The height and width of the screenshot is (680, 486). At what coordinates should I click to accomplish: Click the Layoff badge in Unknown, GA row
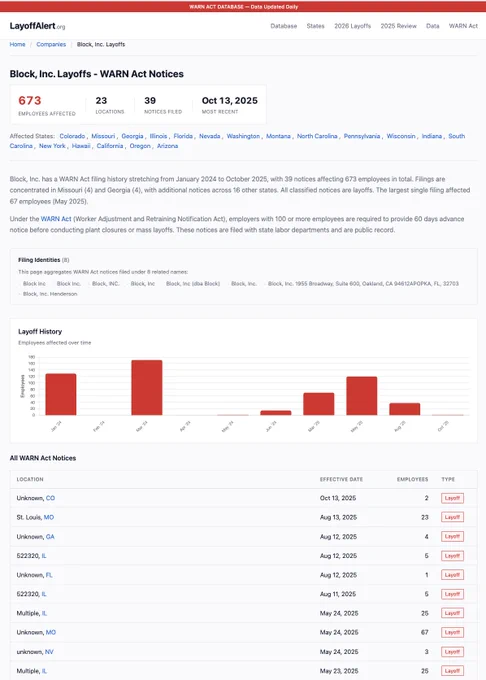452,537
